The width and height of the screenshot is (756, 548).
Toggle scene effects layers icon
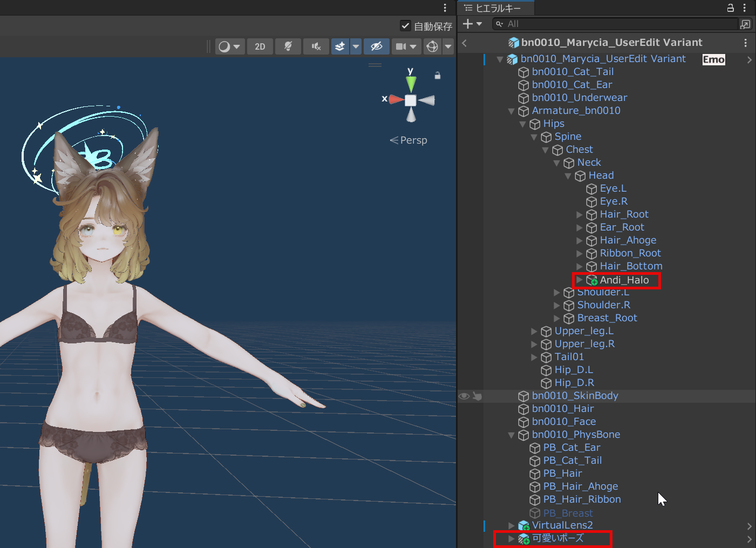pyautogui.click(x=340, y=46)
